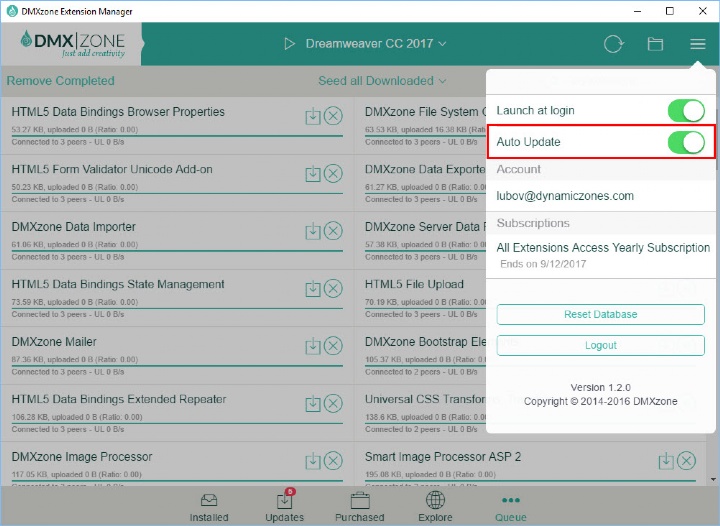The width and height of the screenshot is (720, 526).
Task: Click Ends on 9/12/2017 subscription date
Action: click(543, 264)
